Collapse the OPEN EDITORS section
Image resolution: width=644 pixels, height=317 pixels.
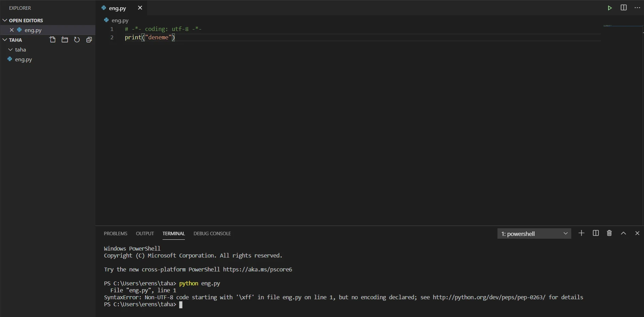(x=5, y=21)
